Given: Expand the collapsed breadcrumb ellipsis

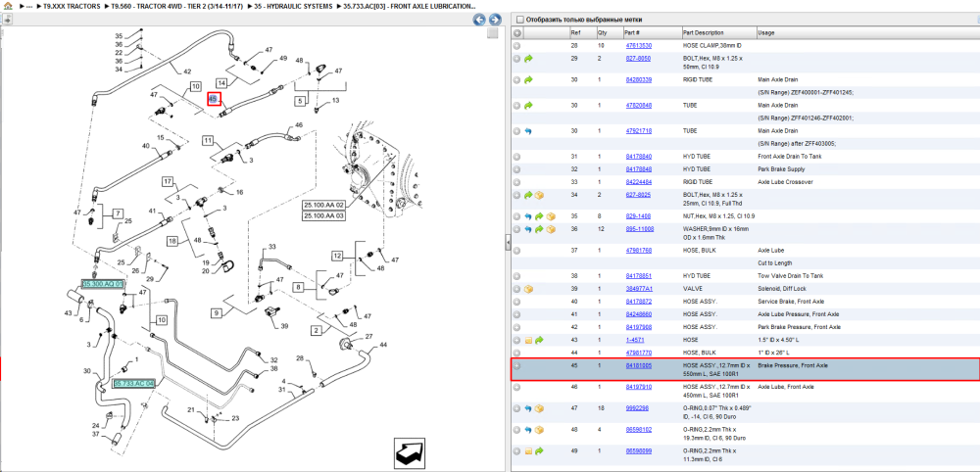Looking at the screenshot, I should [28, 6].
